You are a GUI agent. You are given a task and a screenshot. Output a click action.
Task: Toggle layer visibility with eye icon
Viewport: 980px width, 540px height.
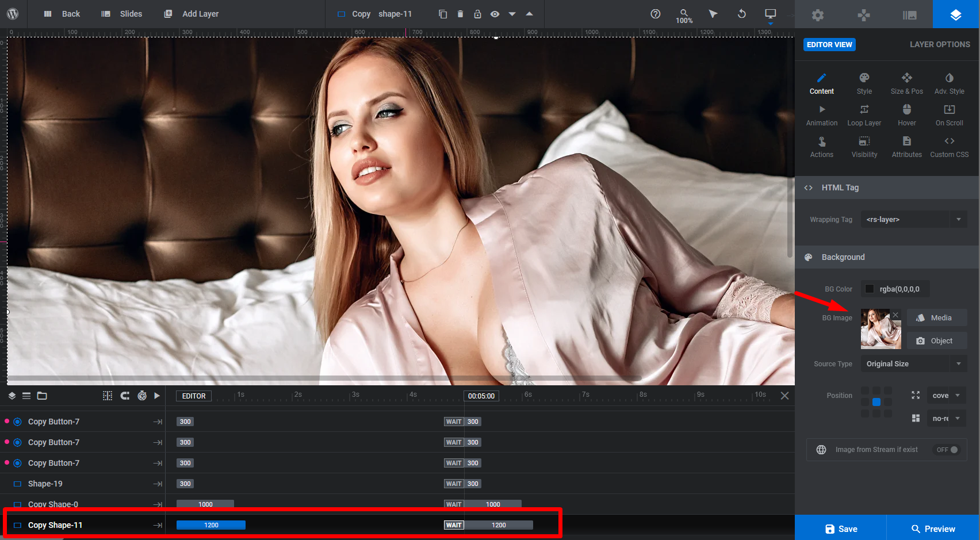click(x=495, y=14)
